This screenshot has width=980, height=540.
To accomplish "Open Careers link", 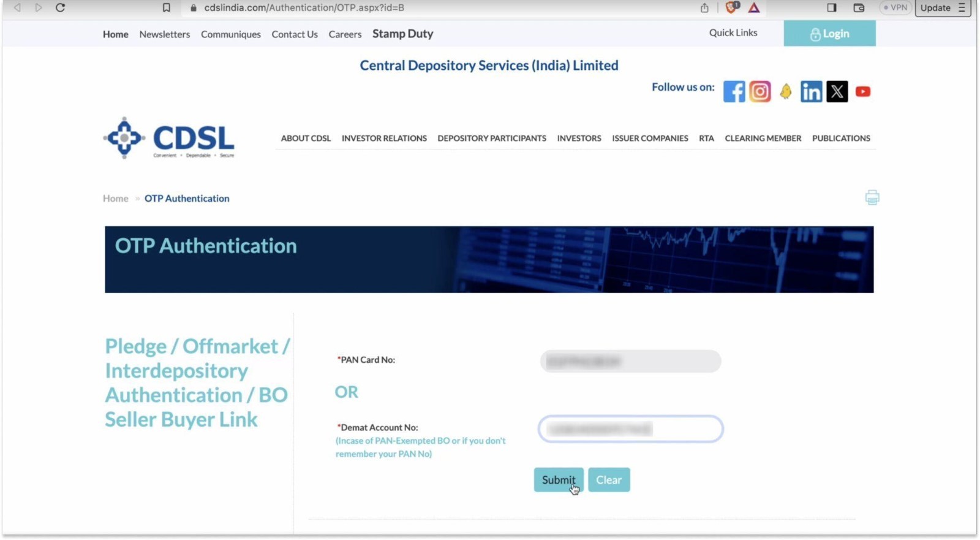I will tap(345, 34).
